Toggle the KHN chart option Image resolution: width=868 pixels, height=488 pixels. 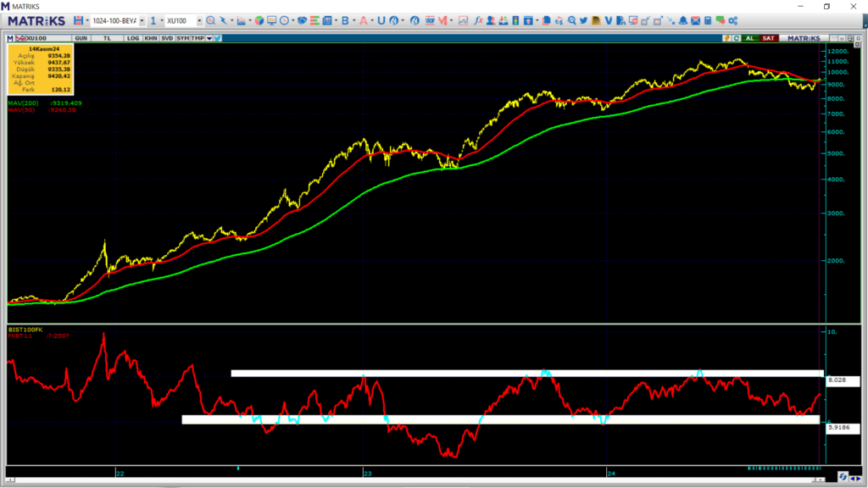pos(150,38)
